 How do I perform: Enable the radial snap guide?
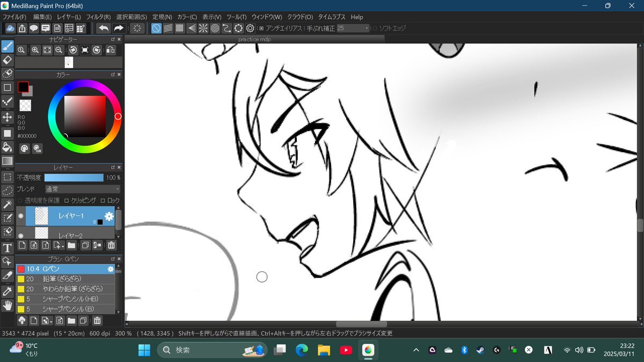203,28
